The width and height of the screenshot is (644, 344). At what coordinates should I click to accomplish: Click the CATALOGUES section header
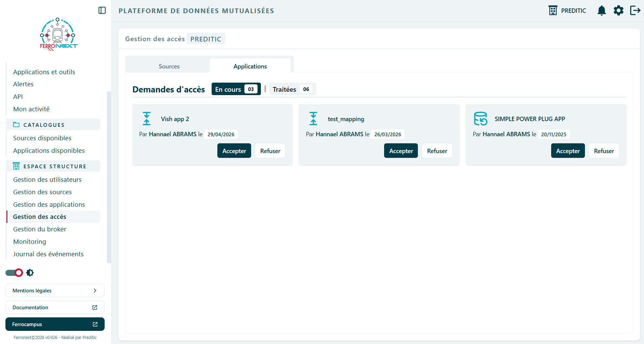click(53, 124)
